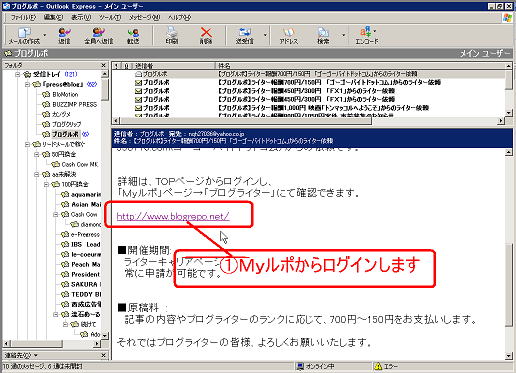Close the folder pane with its X
Image resolution: width=516 pixels, height=373 pixels.
point(104,65)
